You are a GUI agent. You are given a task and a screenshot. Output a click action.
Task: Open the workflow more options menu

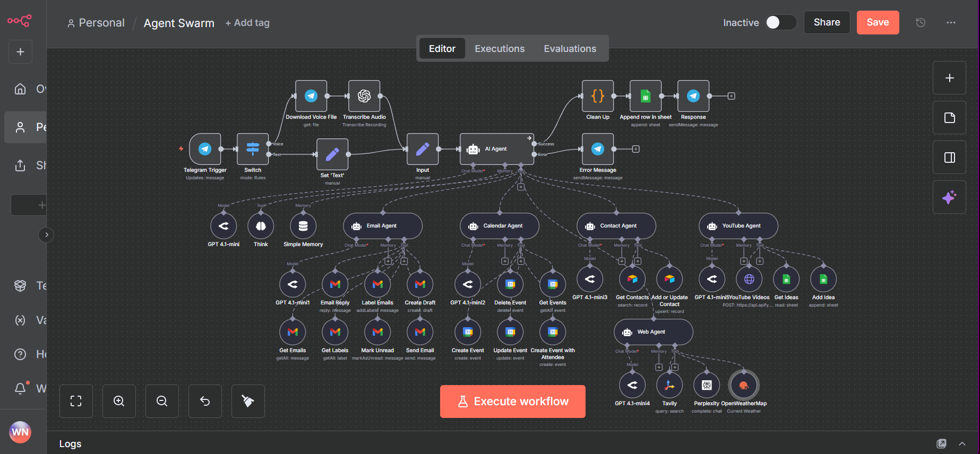point(951,22)
